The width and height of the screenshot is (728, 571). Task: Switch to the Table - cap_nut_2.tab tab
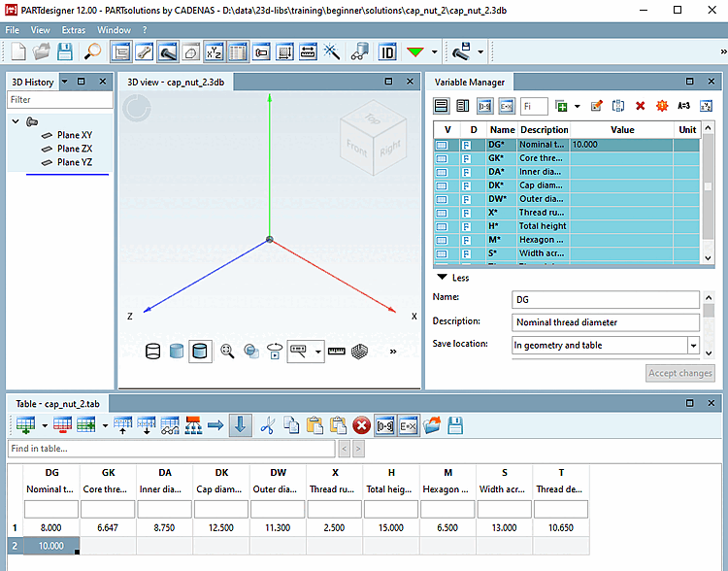coord(56,402)
